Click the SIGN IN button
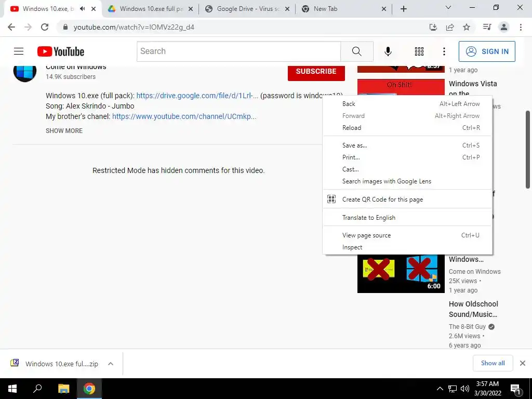The width and height of the screenshot is (532, 399). pyautogui.click(x=487, y=51)
